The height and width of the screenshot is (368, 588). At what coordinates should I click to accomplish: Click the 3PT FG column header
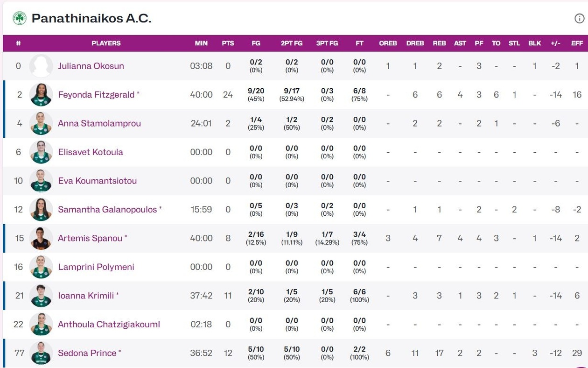(x=327, y=43)
